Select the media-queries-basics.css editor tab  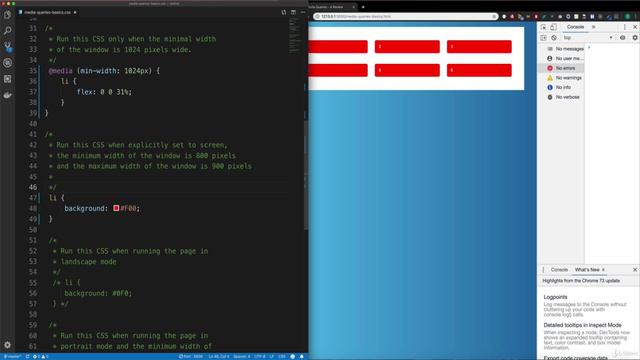(x=47, y=12)
